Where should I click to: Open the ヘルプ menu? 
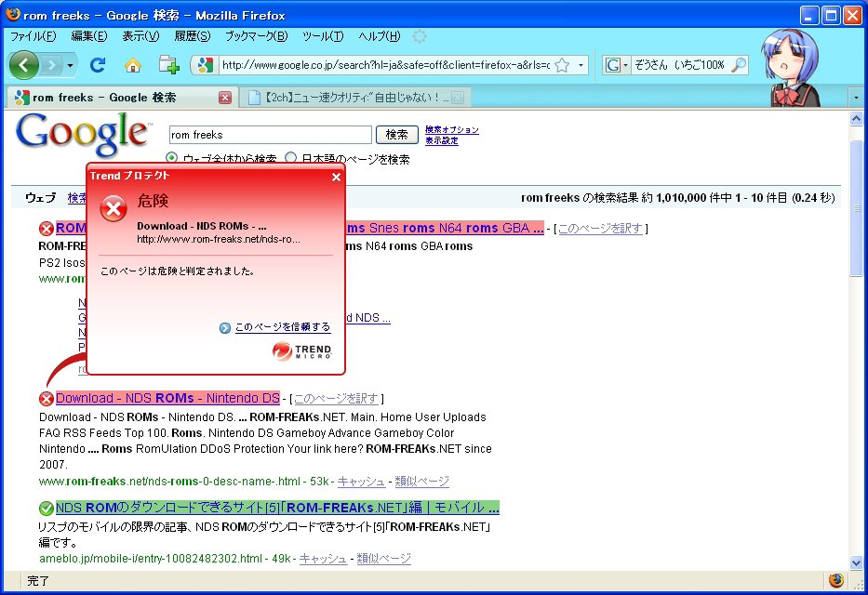380,36
